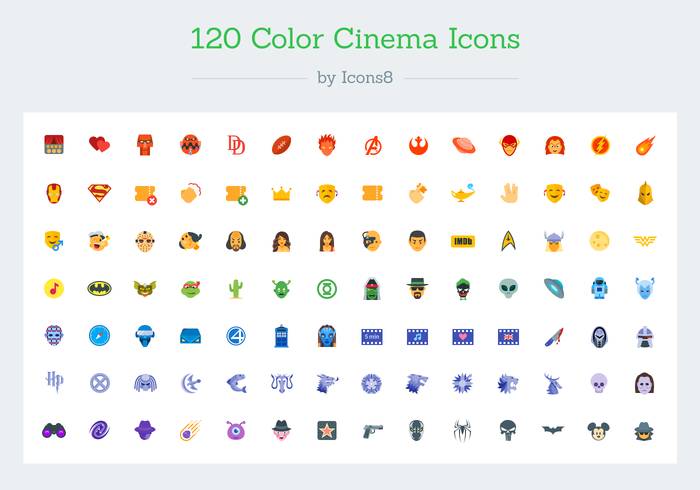Image resolution: width=700 pixels, height=490 pixels.
Task: Click the American football icon
Action: pyautogui.click(x=281, y=145)
